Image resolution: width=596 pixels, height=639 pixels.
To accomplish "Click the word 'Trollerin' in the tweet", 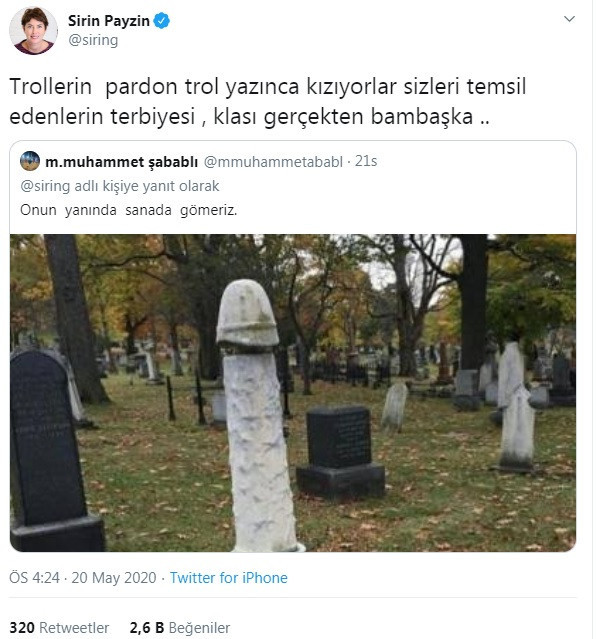I will pos(51,86).
